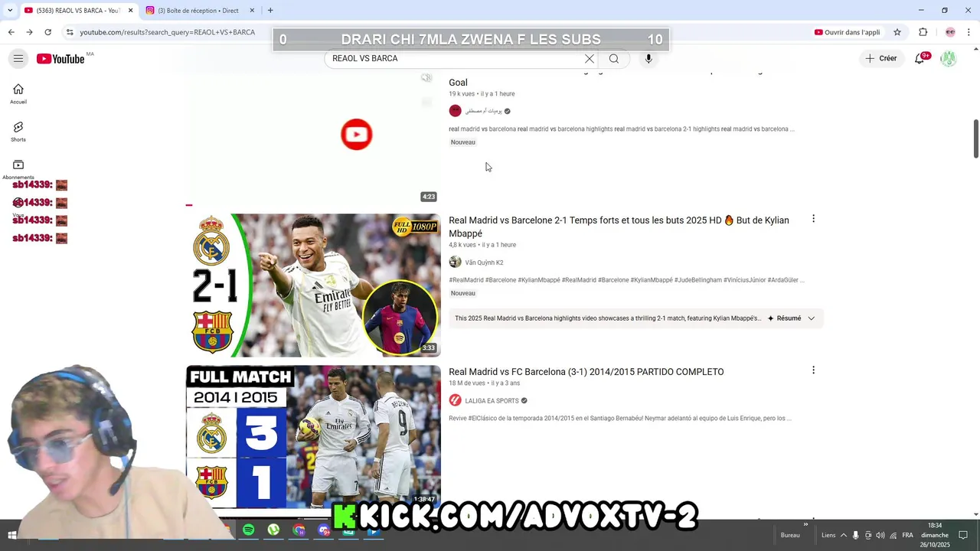Open Accueil in the sidebar
980x551 pixels.
pyautogui.click(x=18, y=94)
